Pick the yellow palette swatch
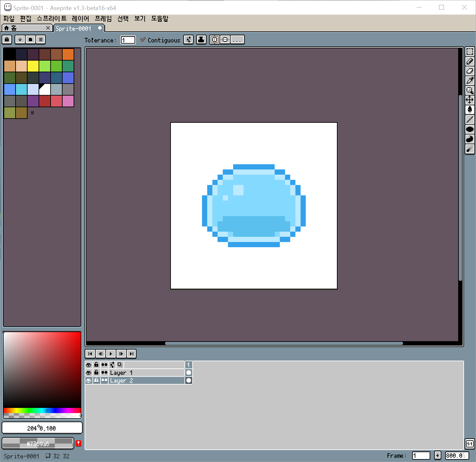The height and width of the screenshot is (462, 476). (33, 66)
